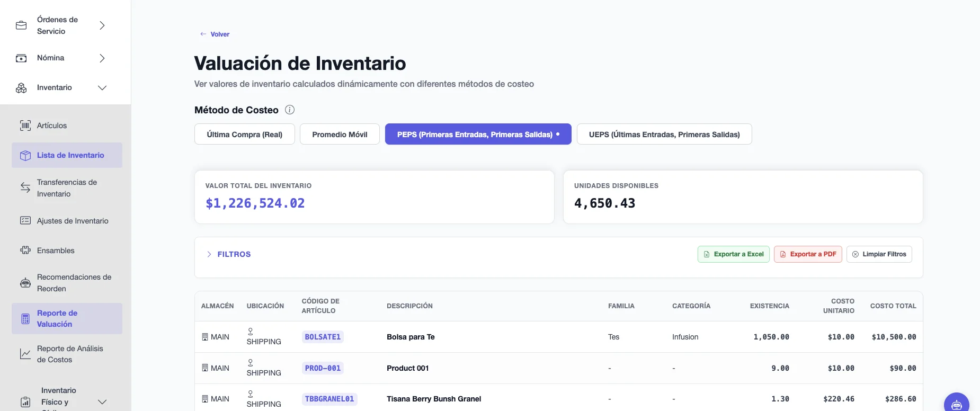The image size is (980, 411).
Task: Click the warehouse icon in TBBGRANEL01 row
Action: [205, 399]
